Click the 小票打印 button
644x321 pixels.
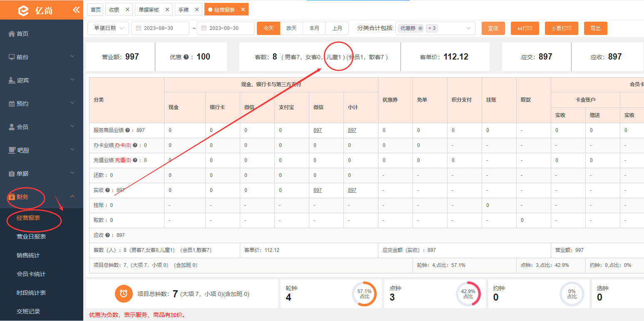coord(562,28)
